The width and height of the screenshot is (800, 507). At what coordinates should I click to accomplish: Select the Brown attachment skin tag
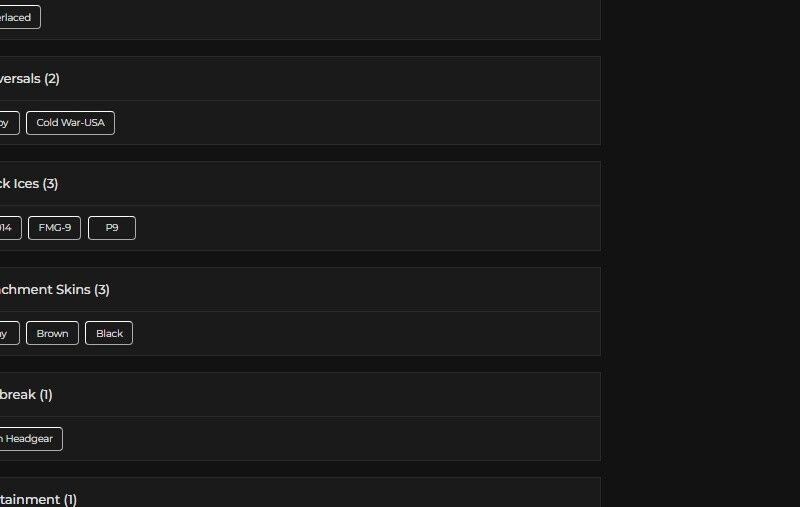(52, 333)
